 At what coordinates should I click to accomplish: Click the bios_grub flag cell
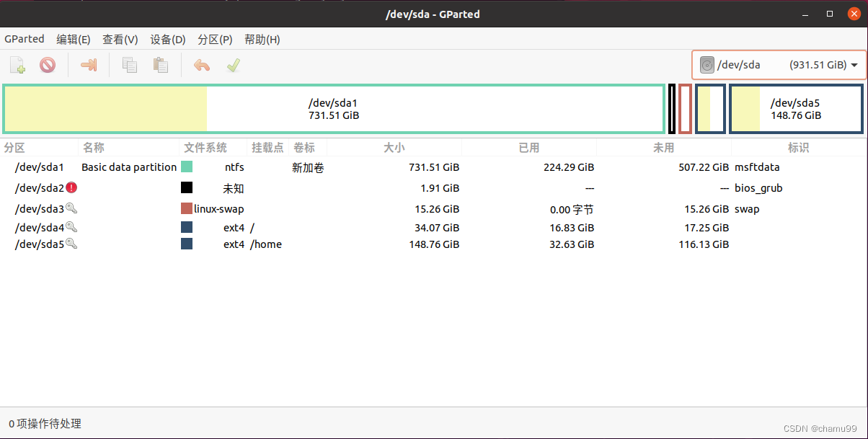[758, 188]
